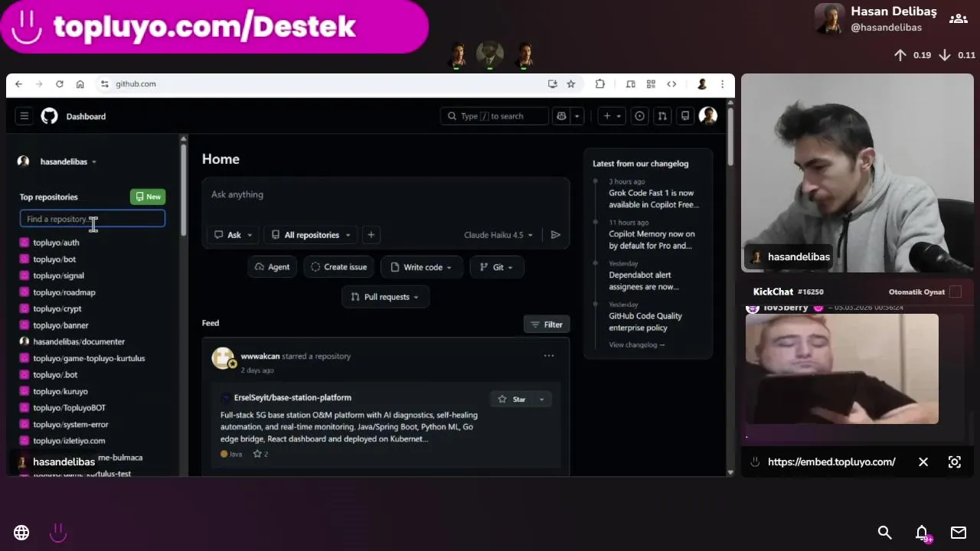Change model via Claude Haiku 4.5 dropdown
The width and height of the screenshot is (980, 551).
click(x=498, y=235)
